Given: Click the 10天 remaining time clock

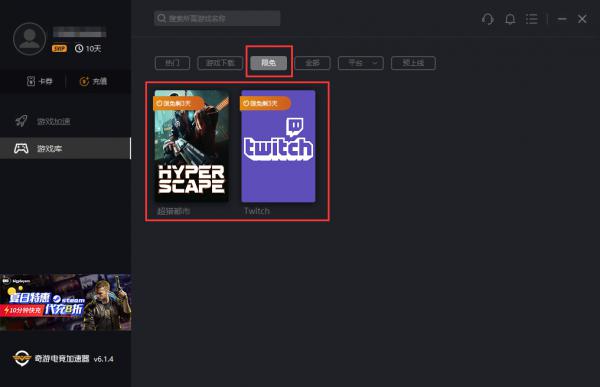Looking at the screenshot, I should (88, 49).
